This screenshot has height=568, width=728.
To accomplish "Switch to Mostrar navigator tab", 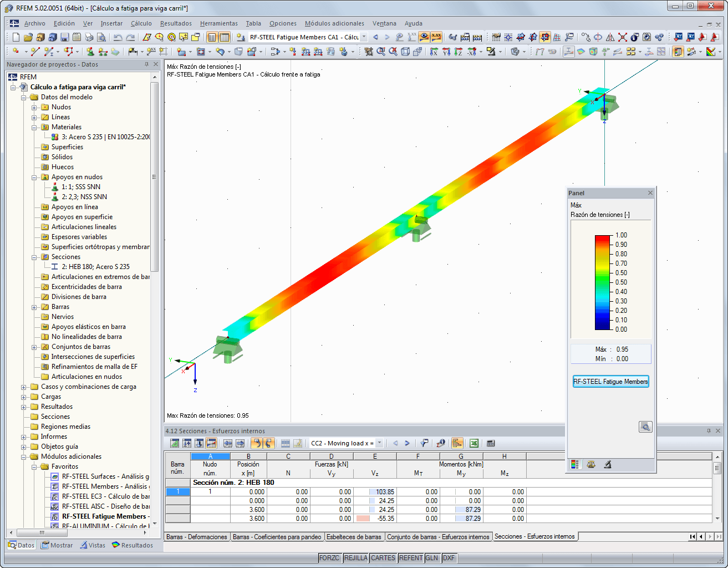I will [x=57, y=545].
